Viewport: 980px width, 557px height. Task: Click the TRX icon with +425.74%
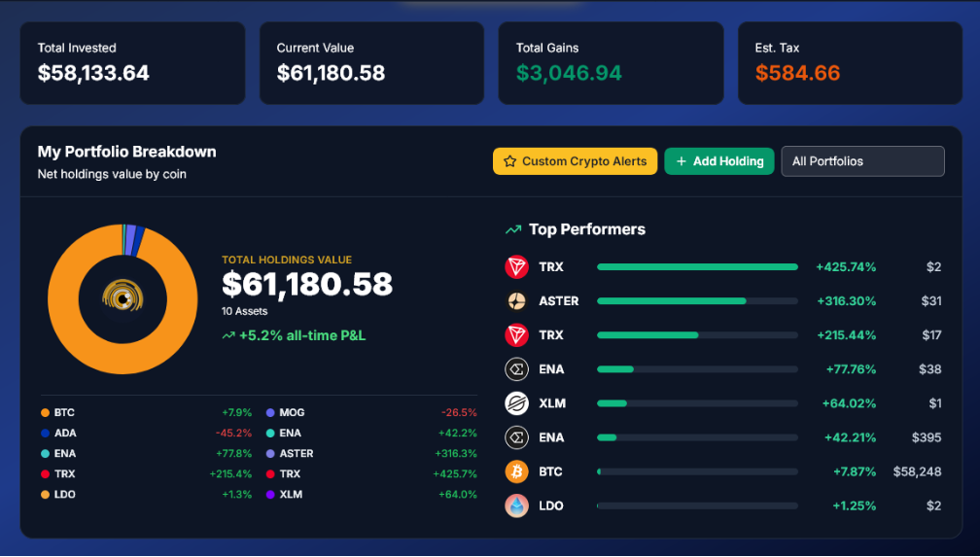point(516,267)
